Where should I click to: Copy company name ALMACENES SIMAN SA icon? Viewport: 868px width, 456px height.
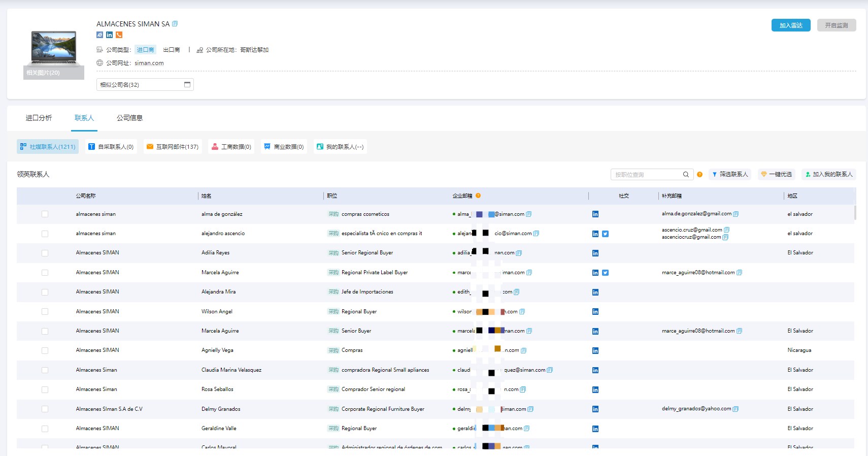click(x=175, y=24)
